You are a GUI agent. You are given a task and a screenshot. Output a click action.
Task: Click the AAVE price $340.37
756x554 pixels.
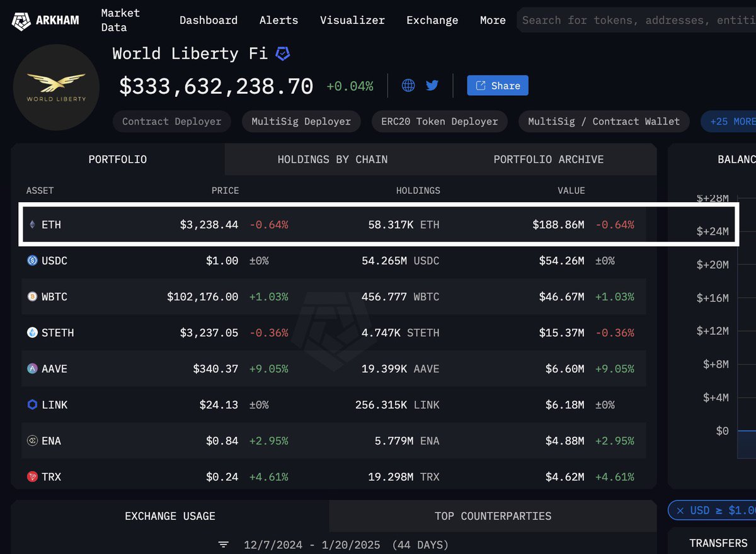point(215,369)
